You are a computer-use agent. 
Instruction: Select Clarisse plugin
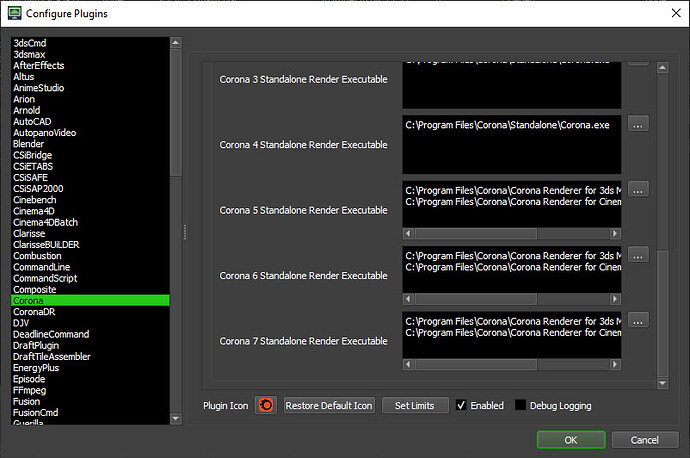click(90, 234)
